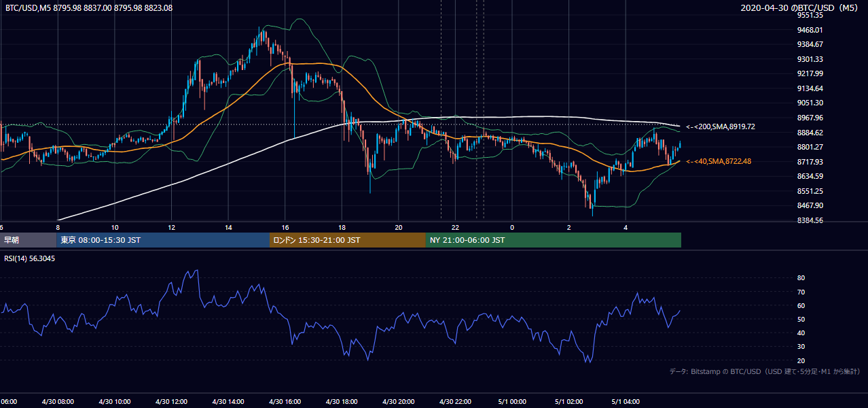Click the bottom time label 5/1 04:00
868x408 pixels.
[x=626, y=401]
